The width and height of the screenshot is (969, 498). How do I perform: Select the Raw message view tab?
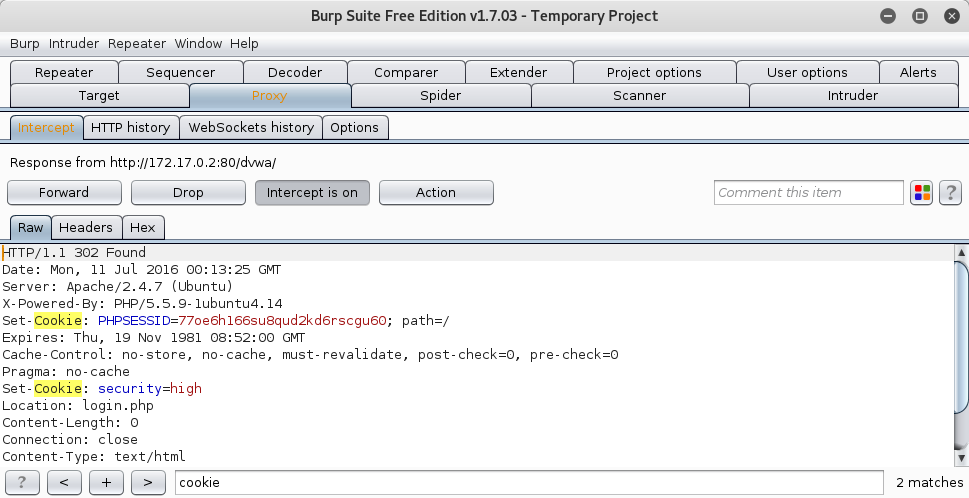pos(31,227)
